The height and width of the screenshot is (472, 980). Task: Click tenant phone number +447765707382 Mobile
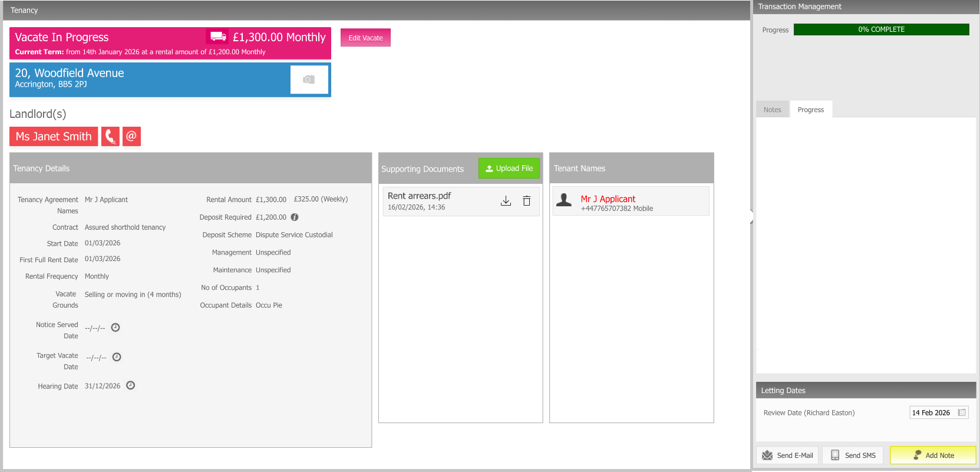tap(617, 209)
